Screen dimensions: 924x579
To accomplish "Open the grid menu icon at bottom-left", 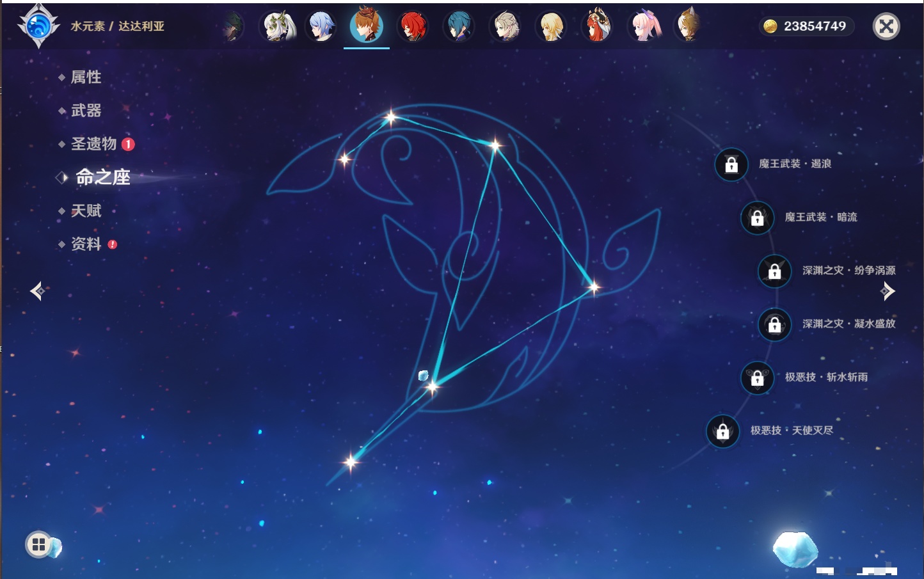I will coord(39,544).
